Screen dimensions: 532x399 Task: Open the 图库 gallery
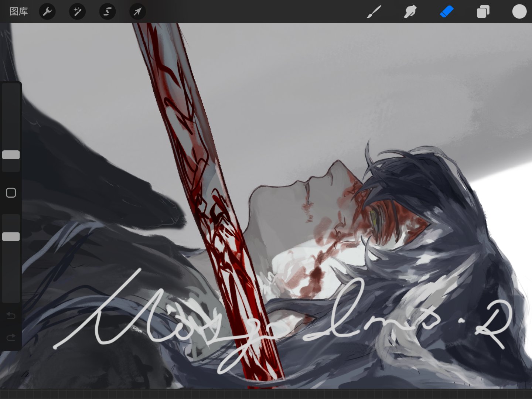(18, 11)
